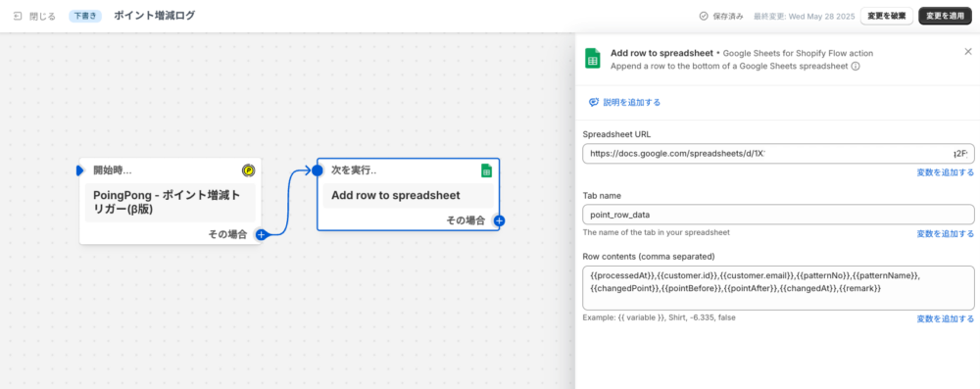Viewport: 980px width, 389px height.
Task: Select the PoingPong trigger node card
Action: [x=170, y=201]
